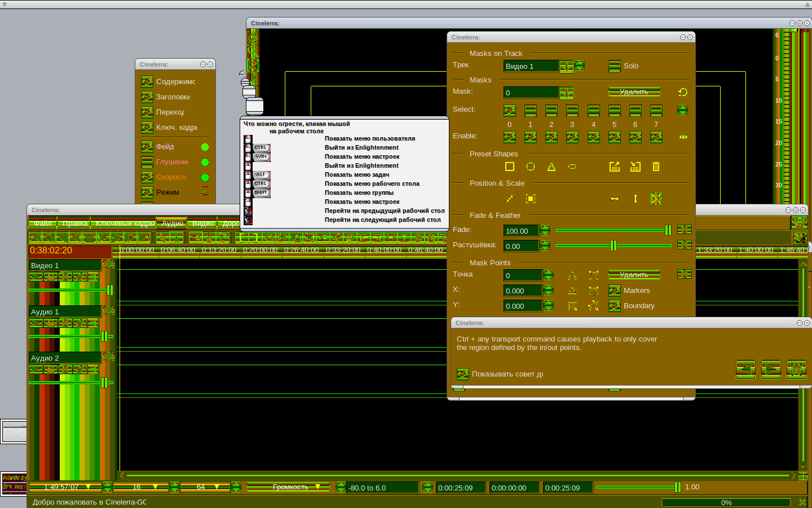Open the Громкость automation type dropdown
This screenshot has height=508, width=812.
(289, 487)
